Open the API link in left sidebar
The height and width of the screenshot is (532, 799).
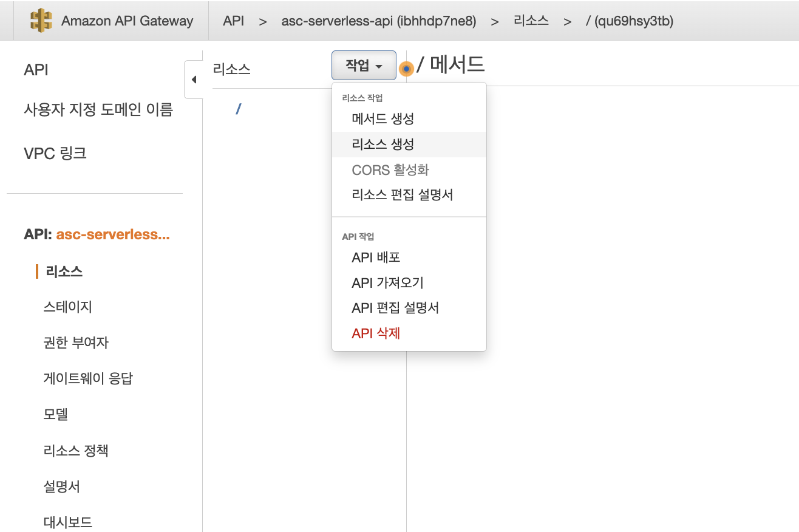pyautogui.click(x=36, y=70)
